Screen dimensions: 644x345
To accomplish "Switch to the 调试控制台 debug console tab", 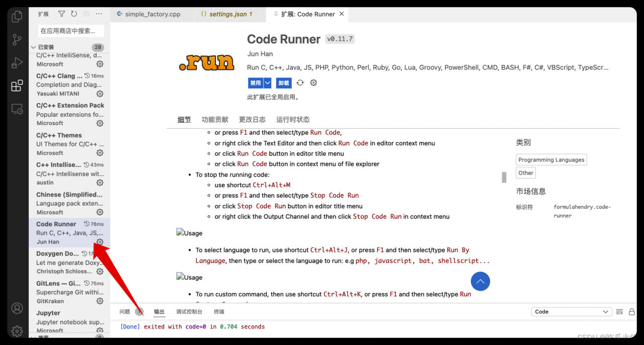I will point(189,312).
